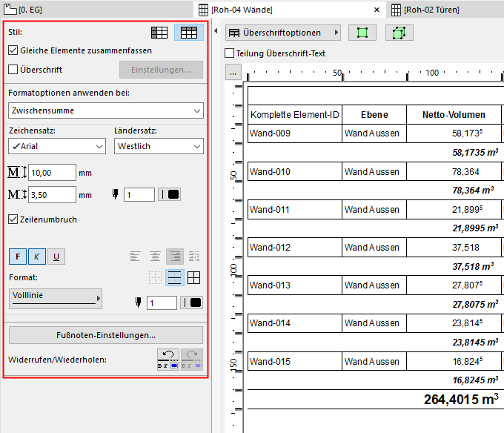The image size is (504, 433).
Task: Click row height icon beside 10,00
Action: 17,172
